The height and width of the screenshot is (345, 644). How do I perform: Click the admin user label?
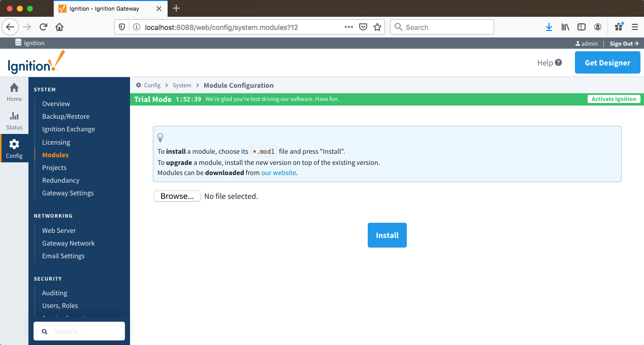click(587, 44)
